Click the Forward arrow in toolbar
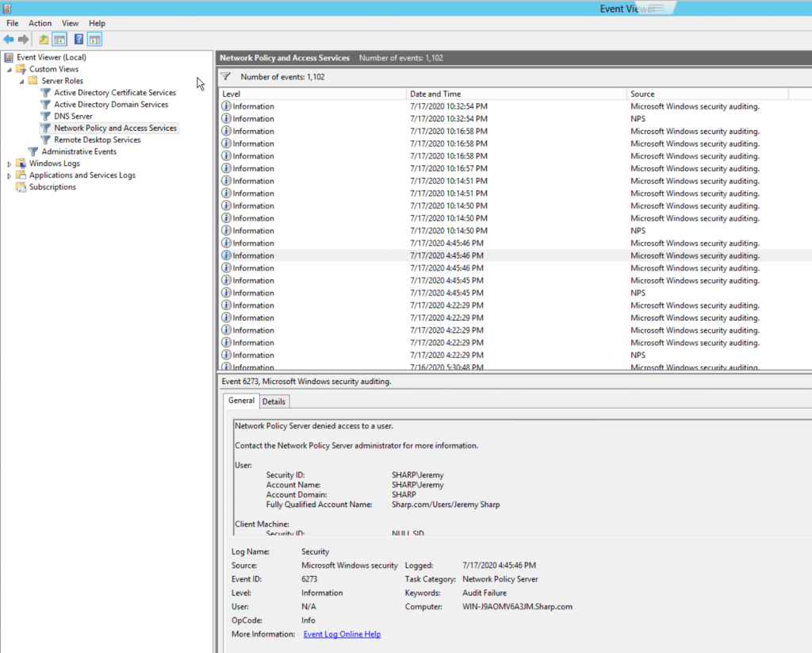Screen dimensions: 812x653 24,39
